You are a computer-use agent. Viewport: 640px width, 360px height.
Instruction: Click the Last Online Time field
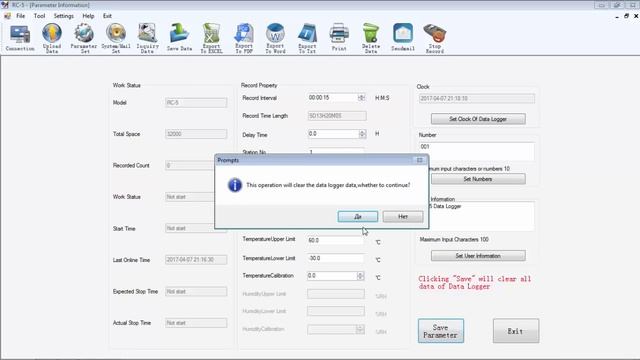tap(196, 260)
